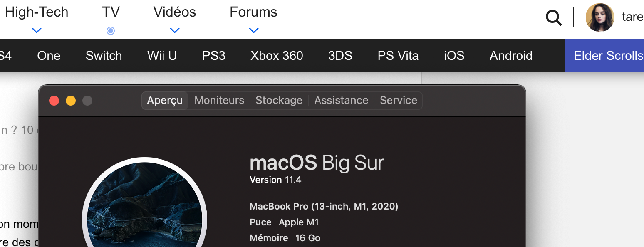Select the TV radio indicator
The height and width of the screenshot is (247, 644).
[x=111, y=30]
